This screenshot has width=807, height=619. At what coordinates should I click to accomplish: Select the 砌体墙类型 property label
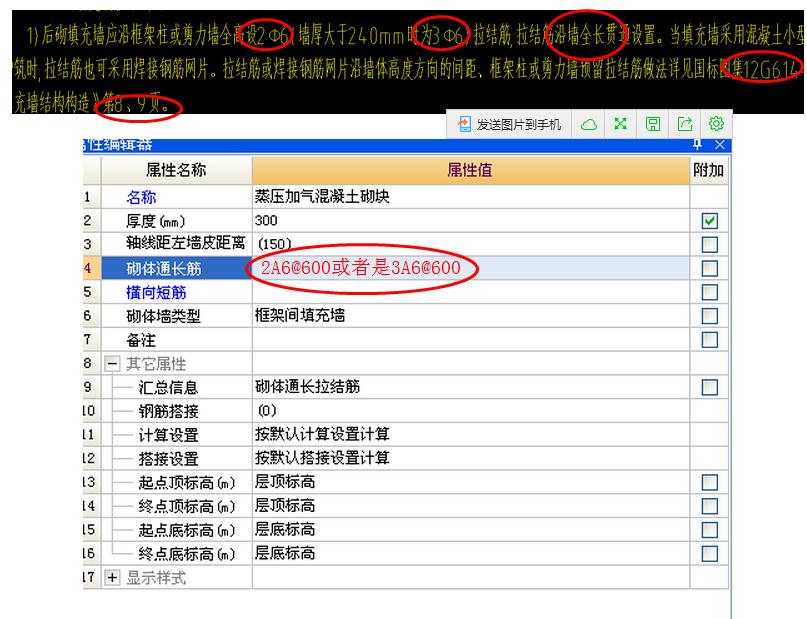pyautogui.click(x=163, y=316)
